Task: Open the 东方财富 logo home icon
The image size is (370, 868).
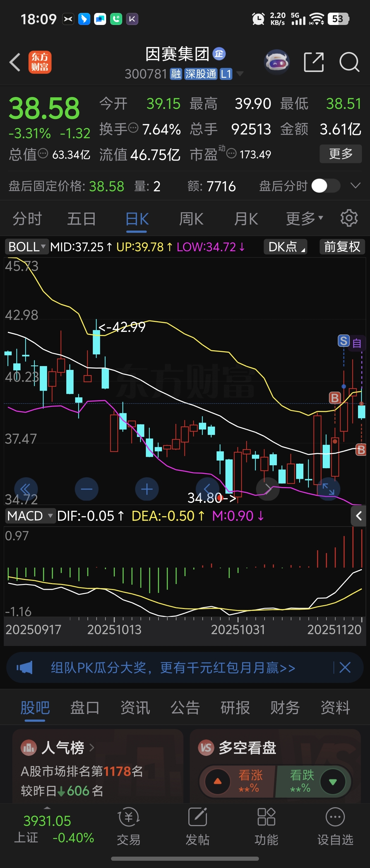Action: click(x=40, y=62)
